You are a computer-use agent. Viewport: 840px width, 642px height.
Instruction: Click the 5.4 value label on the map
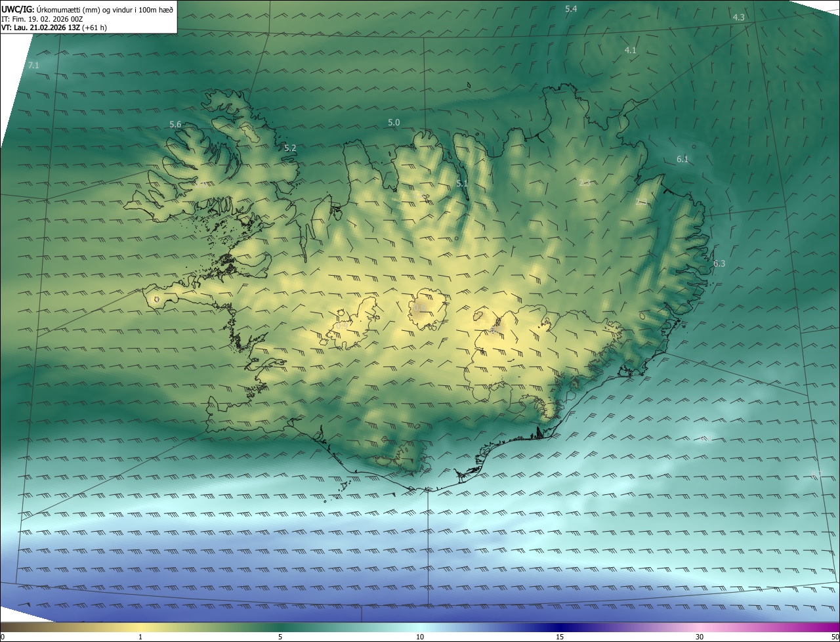click(x=571, y=9)
